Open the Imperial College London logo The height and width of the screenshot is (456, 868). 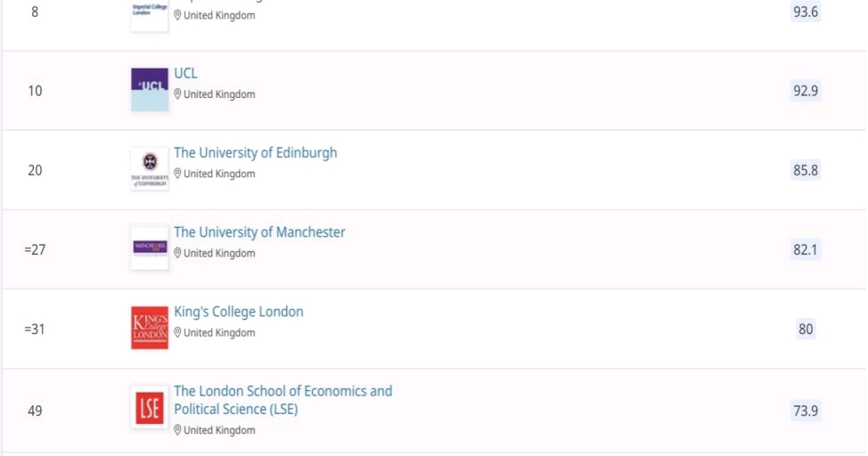pos(150,15)
